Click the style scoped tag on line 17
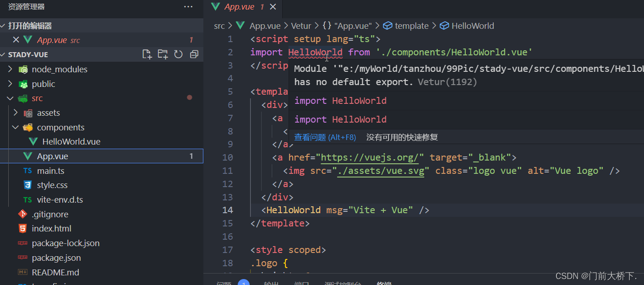The image size is (644, 285). click(288, 250)
